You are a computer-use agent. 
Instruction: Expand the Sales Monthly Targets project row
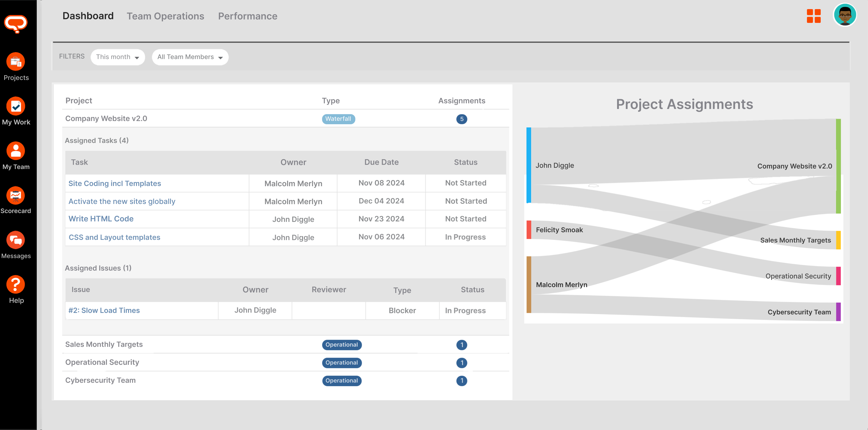(x=104, y=344)
